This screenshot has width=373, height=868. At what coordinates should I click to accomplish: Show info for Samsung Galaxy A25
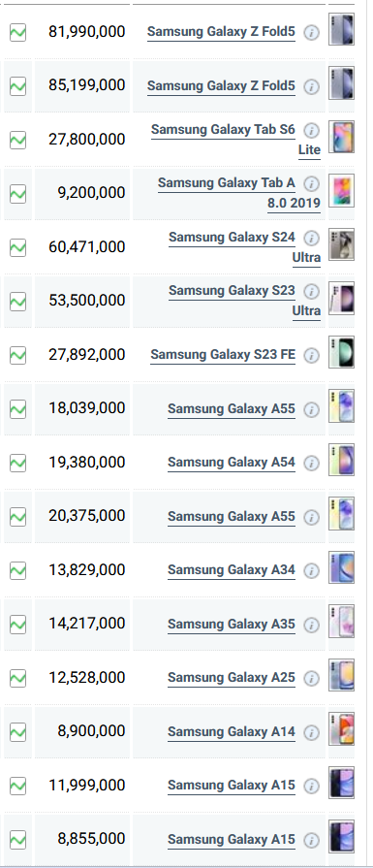tap(312, 678)
